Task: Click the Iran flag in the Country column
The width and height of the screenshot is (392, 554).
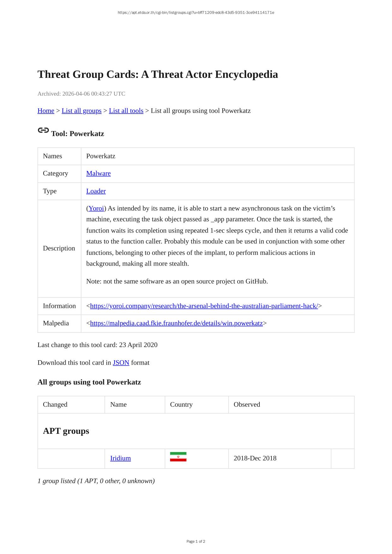Action: 178,457
